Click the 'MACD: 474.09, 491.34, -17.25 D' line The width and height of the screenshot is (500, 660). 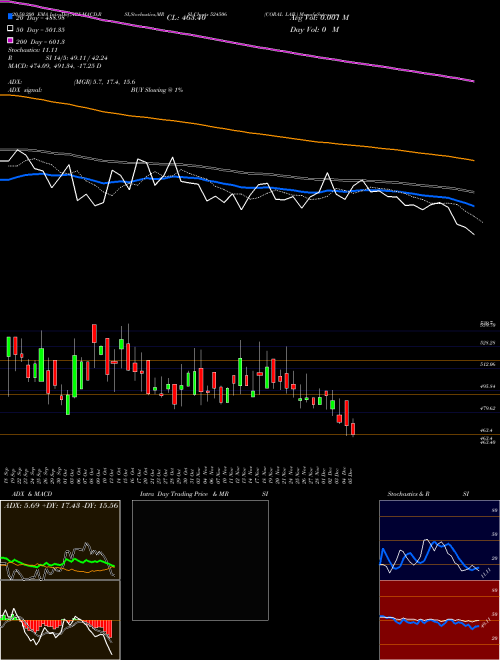(x=55, y=66)
